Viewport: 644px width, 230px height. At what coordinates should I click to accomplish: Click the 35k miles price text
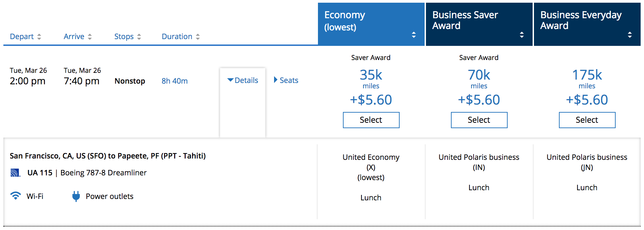(x=371, y=75)
